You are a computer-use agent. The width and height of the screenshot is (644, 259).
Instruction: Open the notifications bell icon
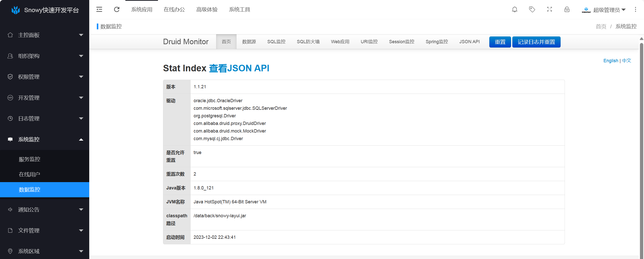click(515, 10)
